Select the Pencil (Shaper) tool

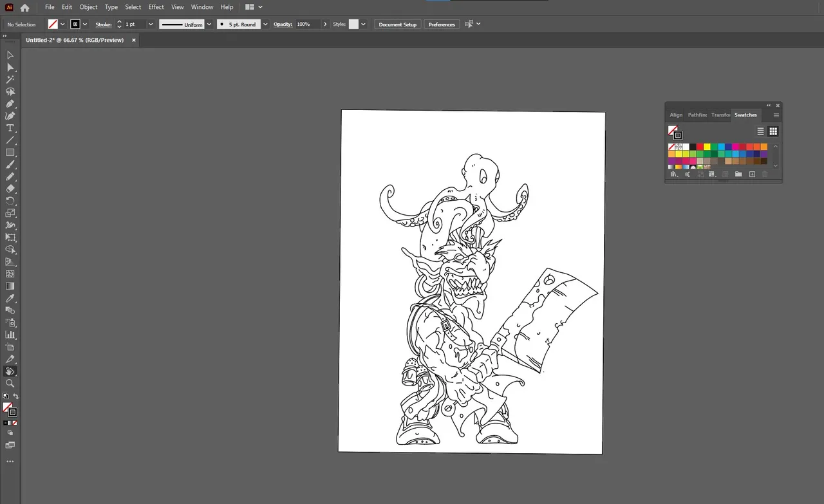pyautogui.click(x=10, y=176)
